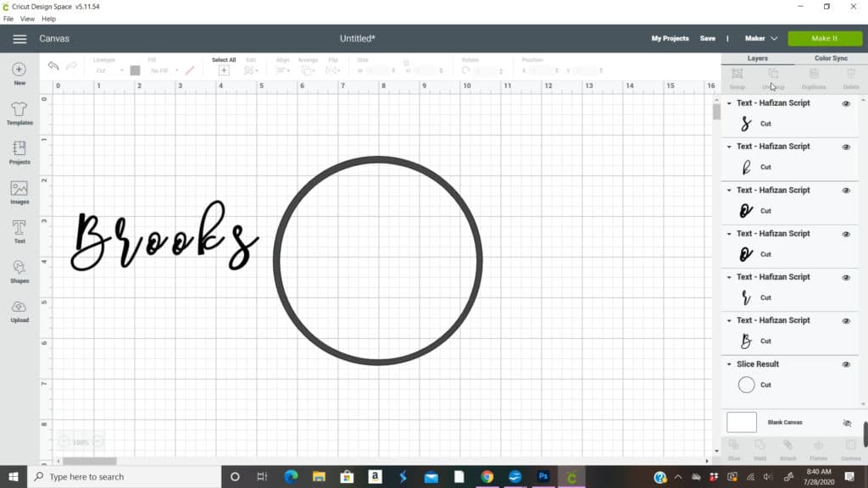Image resolution: width=868 pixels, height=488 pixels.
Task: Open the View menu
Action: point(27,19)
